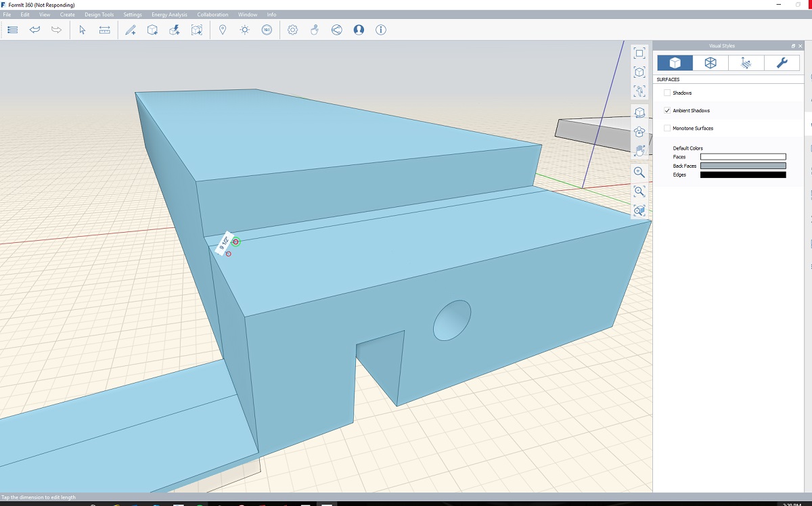Open the Energy Analysis menu
The width and height of the screenshot is (812, 506).
tap(168, 14)
